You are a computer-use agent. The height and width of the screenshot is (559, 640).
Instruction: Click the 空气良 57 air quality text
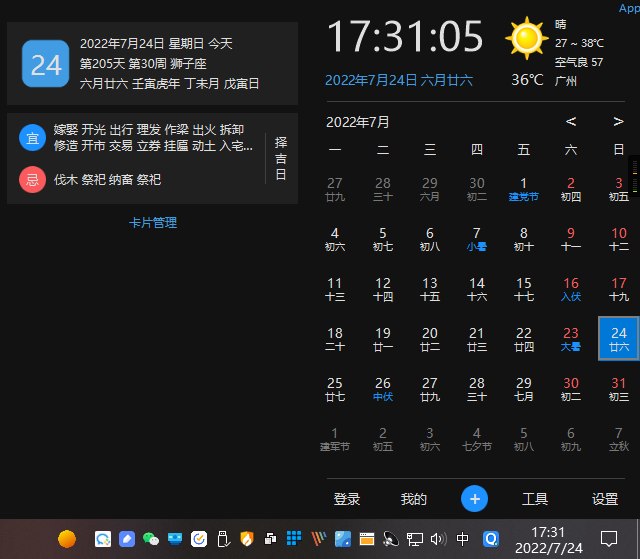579,62
